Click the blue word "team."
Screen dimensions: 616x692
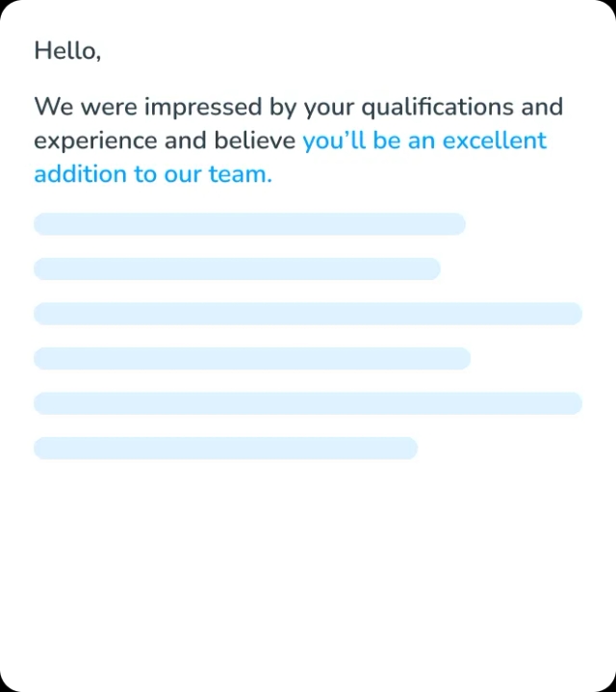tap(241, 174)
